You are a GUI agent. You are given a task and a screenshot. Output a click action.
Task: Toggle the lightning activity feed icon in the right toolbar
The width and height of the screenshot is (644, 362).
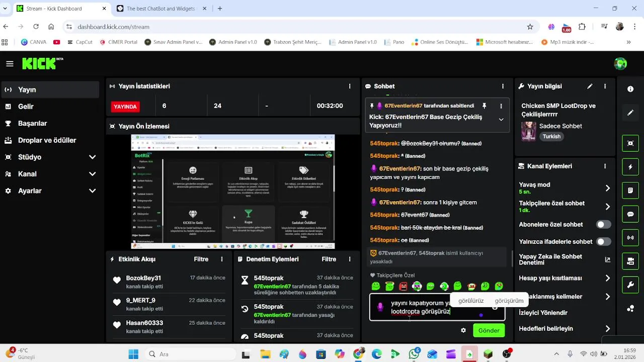(630, 167)
